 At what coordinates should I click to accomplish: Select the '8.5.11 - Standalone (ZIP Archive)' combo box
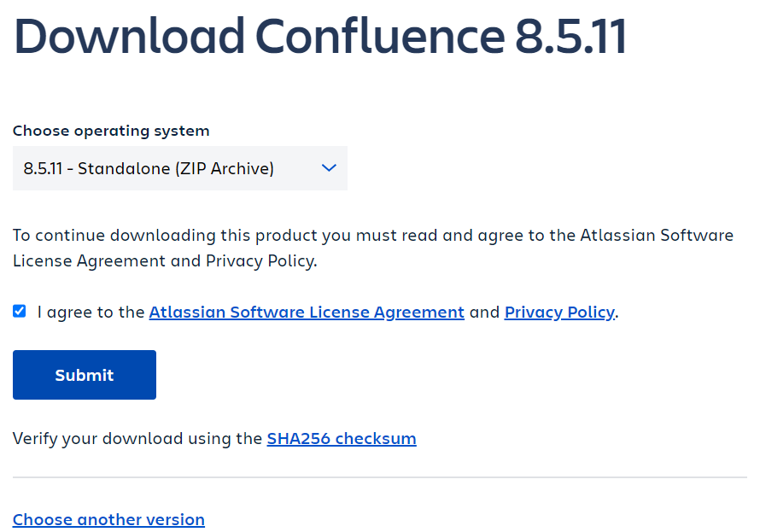click(180, 168)
